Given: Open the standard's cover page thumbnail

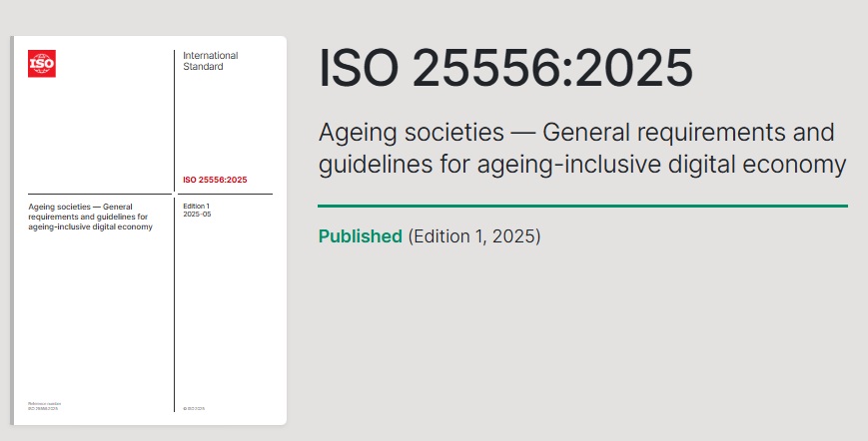Looking at the screenshot, I should (x=149, y=230).
